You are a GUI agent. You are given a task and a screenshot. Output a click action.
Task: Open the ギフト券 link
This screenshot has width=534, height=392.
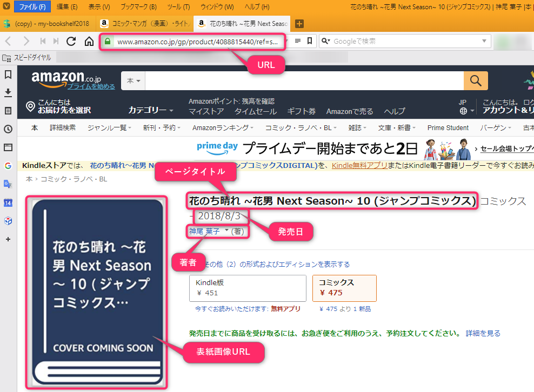pyautogui.click(x=302, y=111)
